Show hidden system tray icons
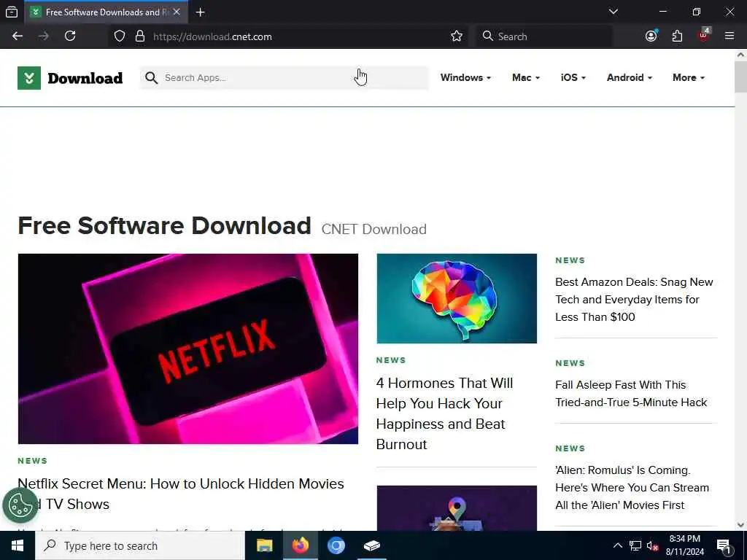Image resolution: width=747 pixels, height=560 pixels. [x=617, y=545]
